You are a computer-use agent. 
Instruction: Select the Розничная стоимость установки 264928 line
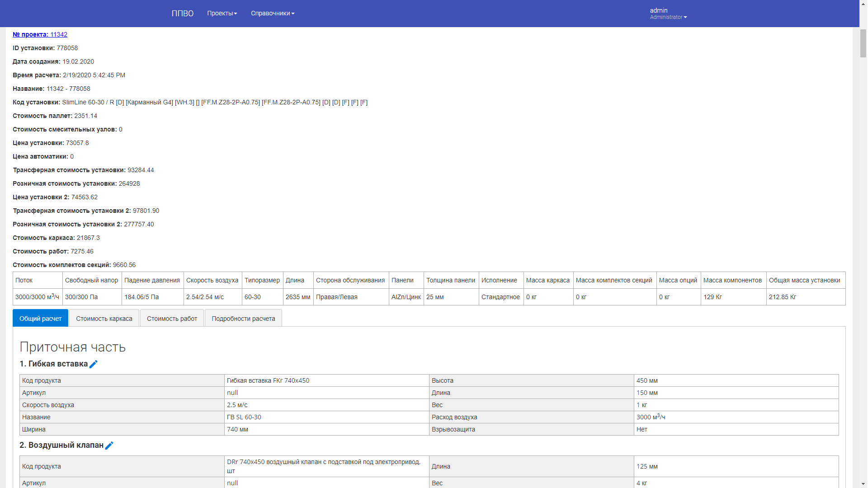pyautogui.click(x=76, y=183)
